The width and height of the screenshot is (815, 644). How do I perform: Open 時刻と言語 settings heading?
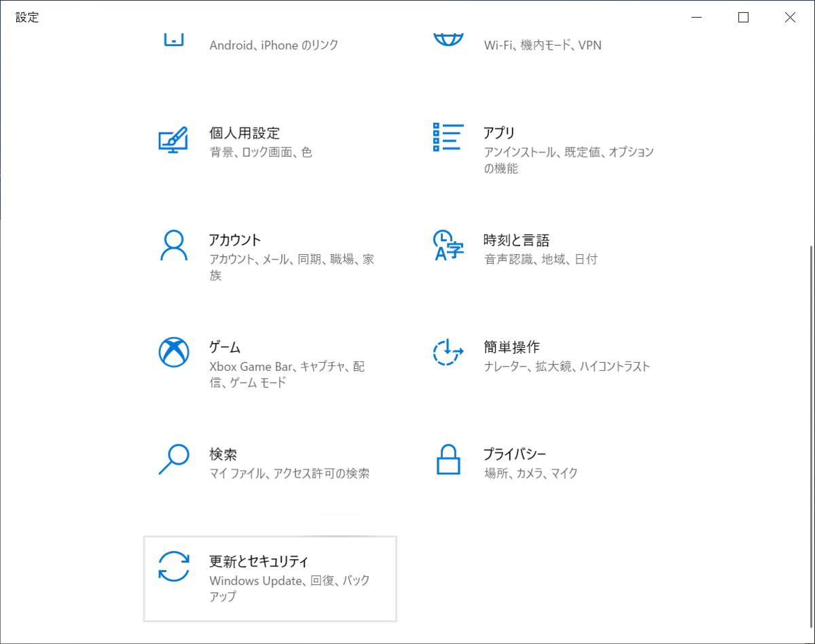[516, 240]
